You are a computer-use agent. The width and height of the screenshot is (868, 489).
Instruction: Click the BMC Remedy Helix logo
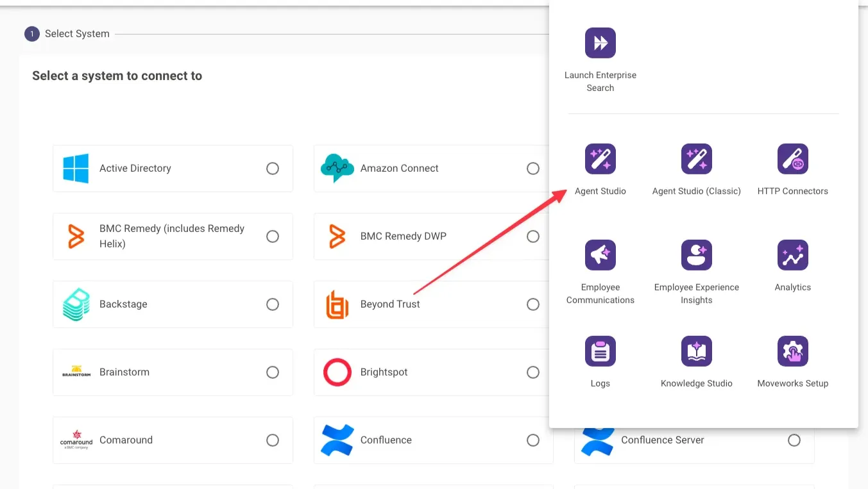76,236
